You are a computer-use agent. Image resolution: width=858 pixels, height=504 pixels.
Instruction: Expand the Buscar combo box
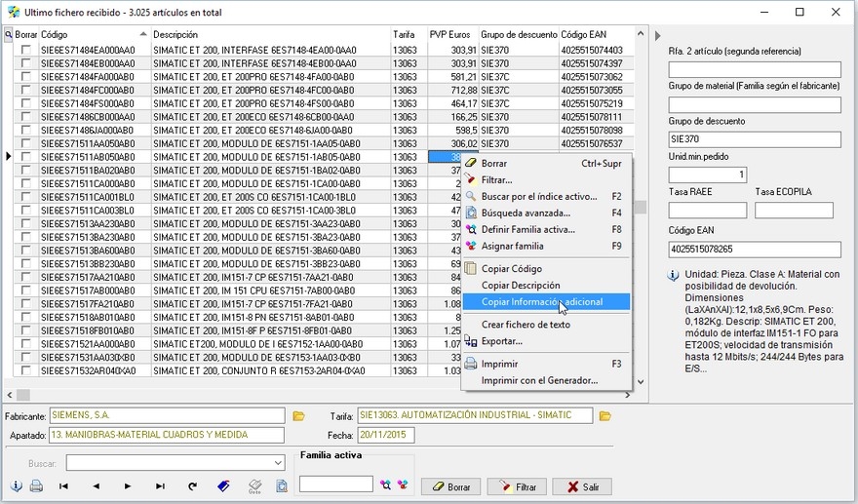click(277, 463)
